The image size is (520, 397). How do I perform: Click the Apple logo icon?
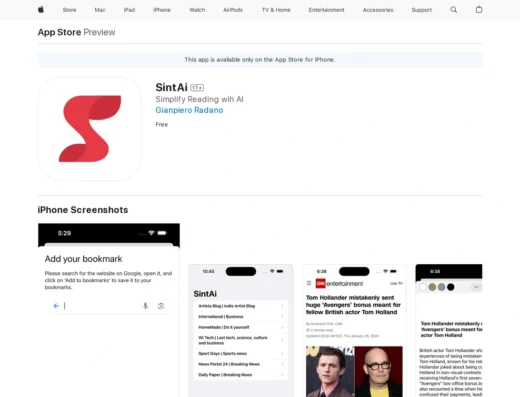(41, 10)
